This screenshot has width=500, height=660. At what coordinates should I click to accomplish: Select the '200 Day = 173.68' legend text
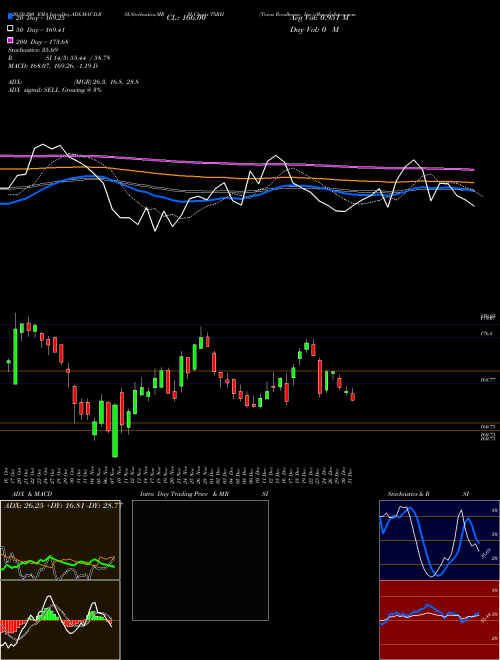tap(41, 42)
